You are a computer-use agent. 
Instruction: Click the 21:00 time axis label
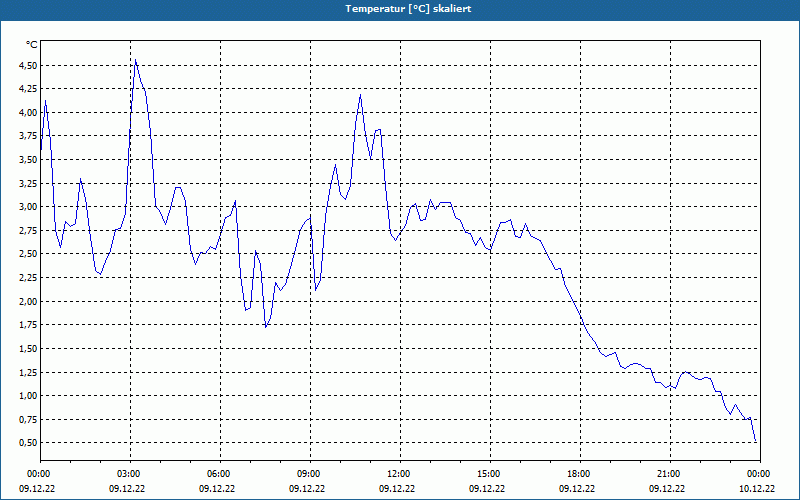[x=670, y=474]
